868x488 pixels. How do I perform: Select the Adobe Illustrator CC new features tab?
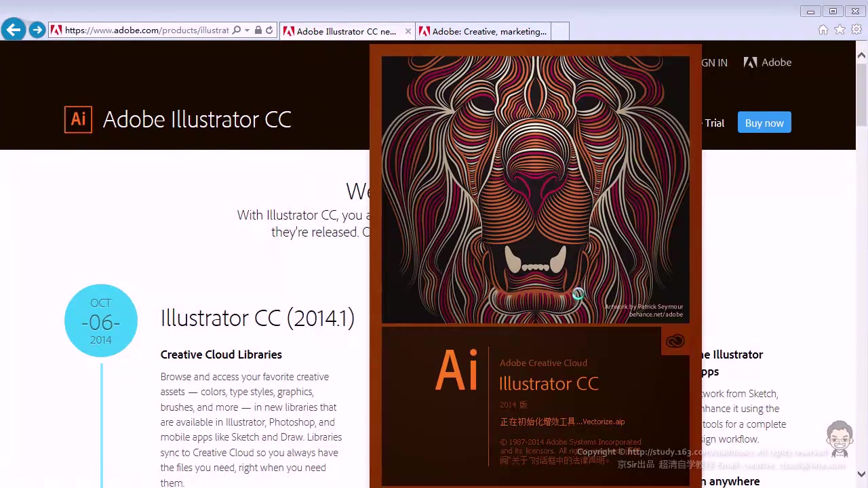pos(347,31)
